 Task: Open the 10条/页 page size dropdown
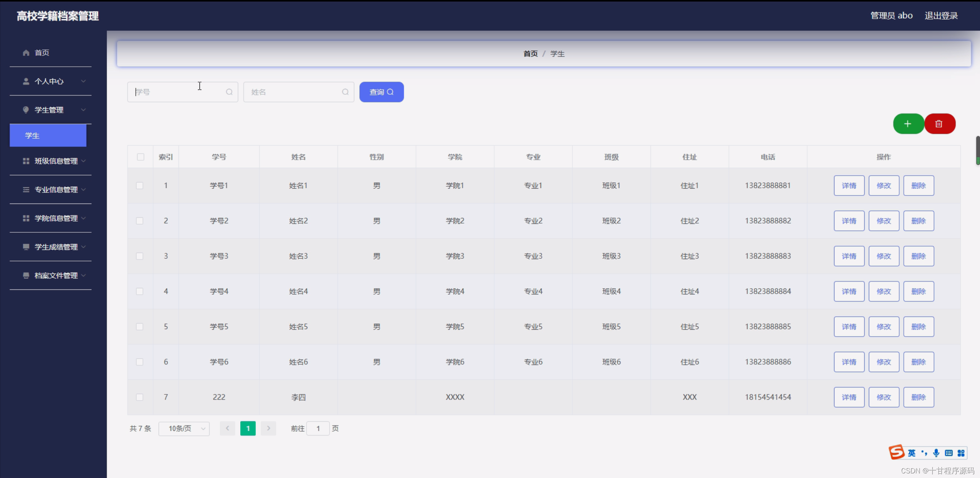[184, 429]
